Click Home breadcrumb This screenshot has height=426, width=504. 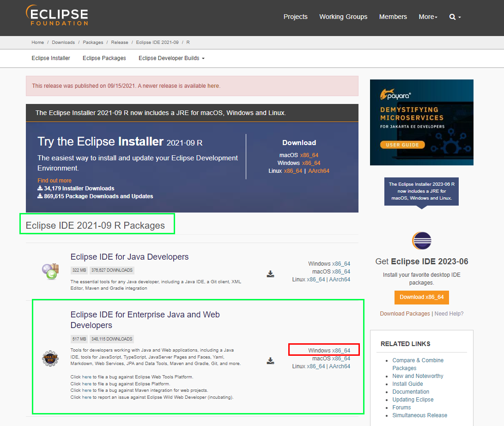tap(37, 43)
